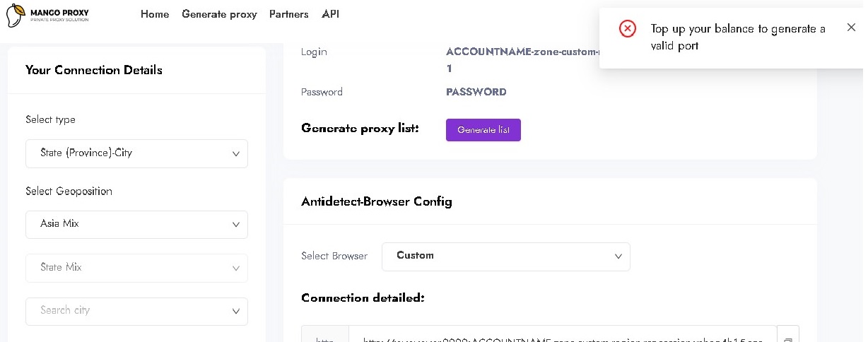The image size is (868, 342).
Task: Click the notification message text
Action: 737,37
